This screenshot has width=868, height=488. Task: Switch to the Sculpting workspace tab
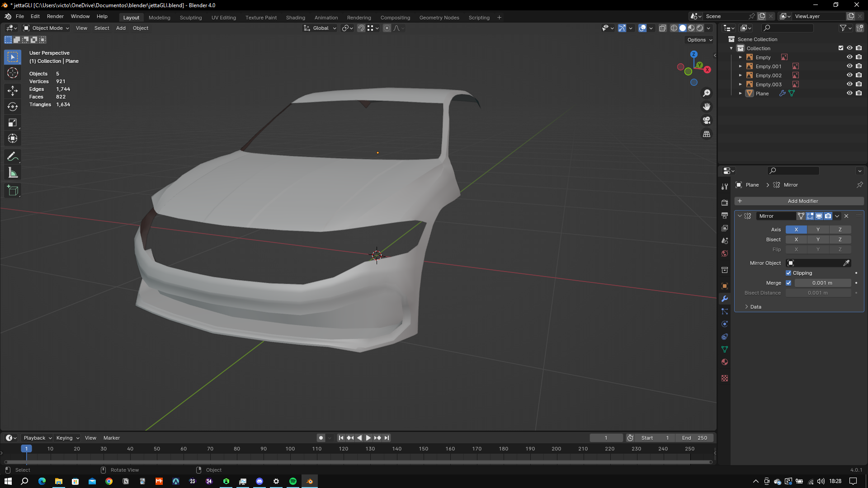coord(190,18)
